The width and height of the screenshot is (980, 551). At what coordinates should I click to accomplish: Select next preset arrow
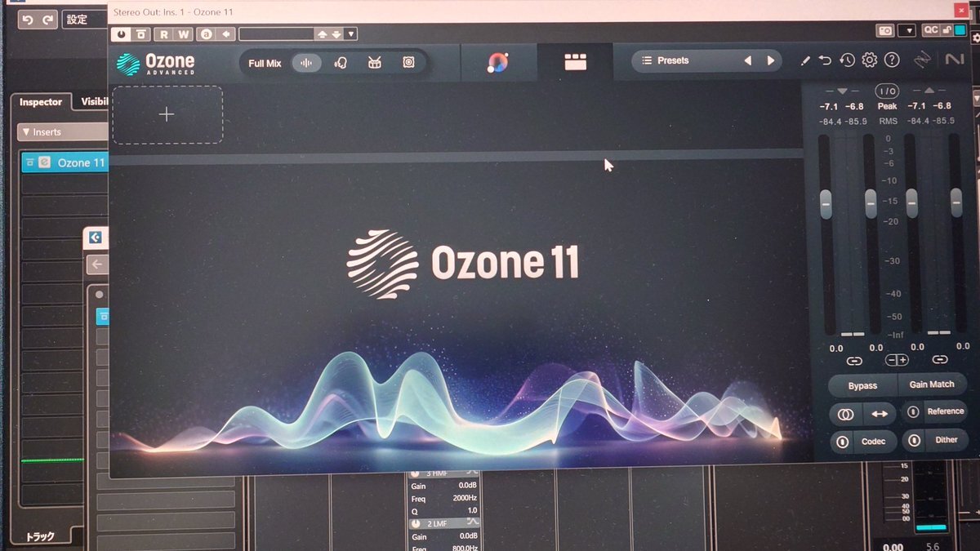(770, 60)
